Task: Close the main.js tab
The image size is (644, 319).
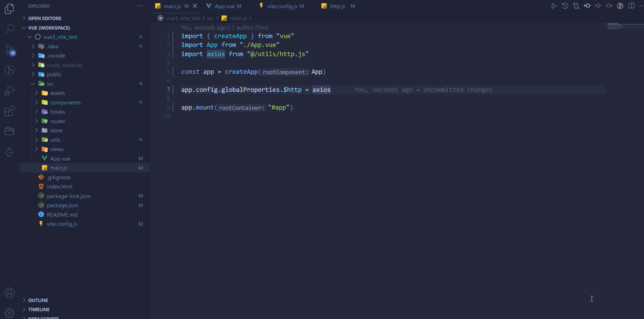Action: pos(195,6)
